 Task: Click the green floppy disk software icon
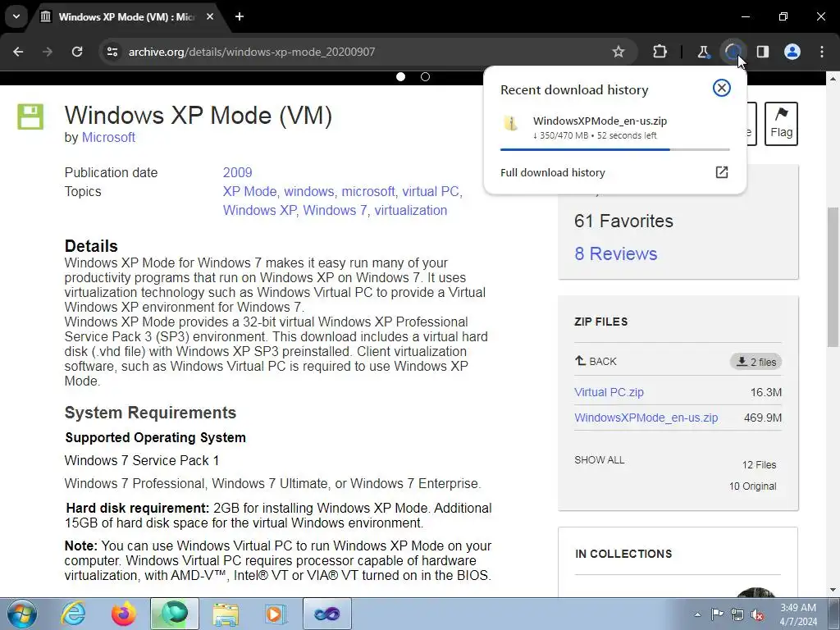point(30,116)
